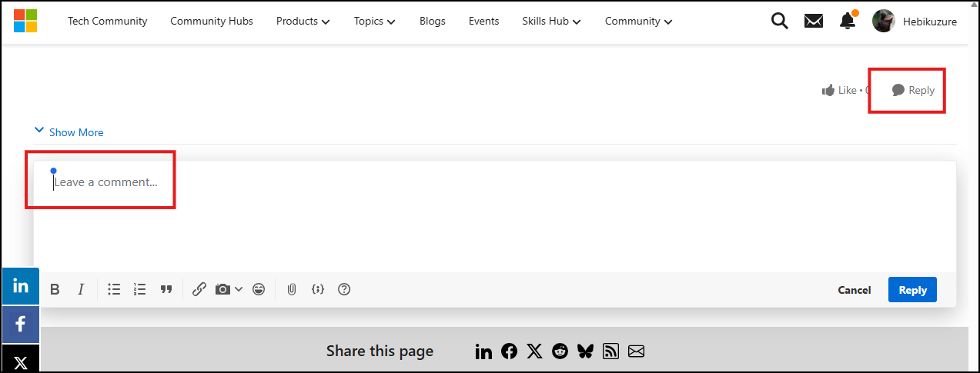Click the Microsoft logo
Viewport: 980px width, 373px height.
(25, 21)
